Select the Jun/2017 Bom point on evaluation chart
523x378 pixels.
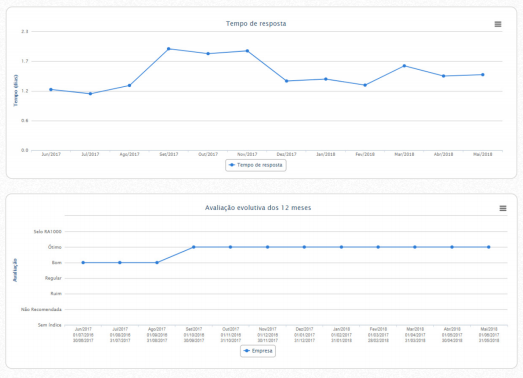click(x=83, y=263)
